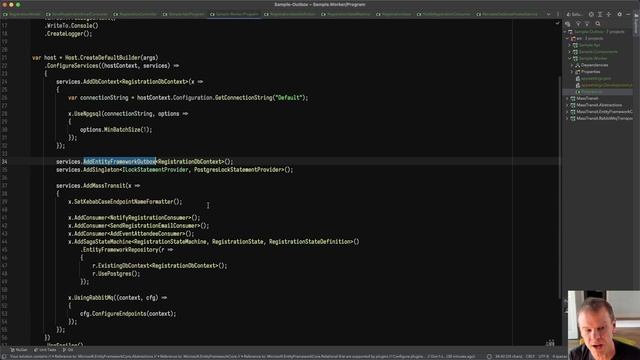The image size is (640, 360).
Task: Click the webcam video overlay thumbnail
Action: point(604,325)
